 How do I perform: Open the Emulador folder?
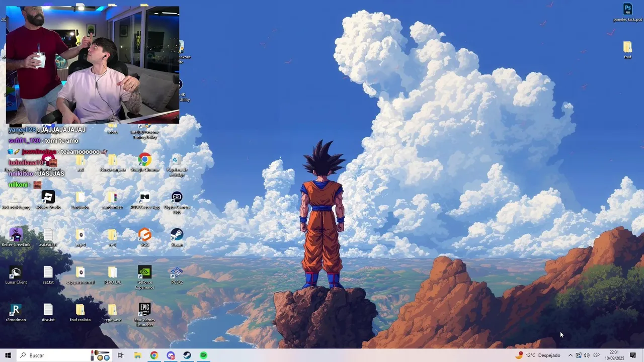(x=80, y=200)
